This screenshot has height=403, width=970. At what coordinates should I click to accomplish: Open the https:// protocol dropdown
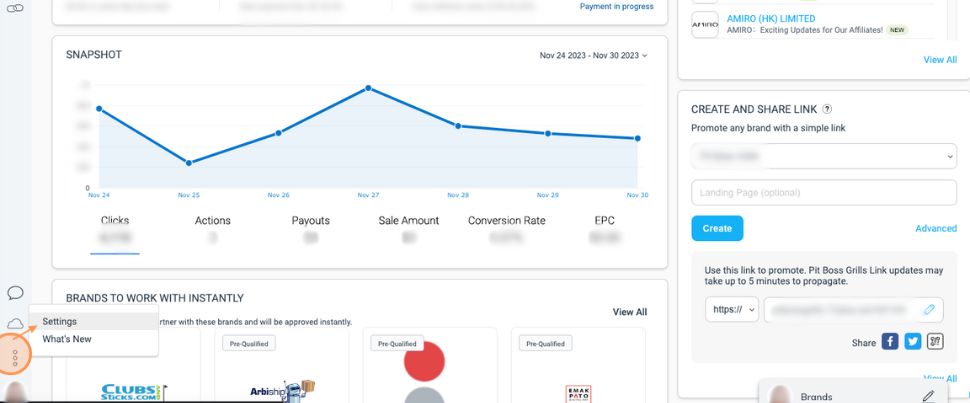(731, 310)
